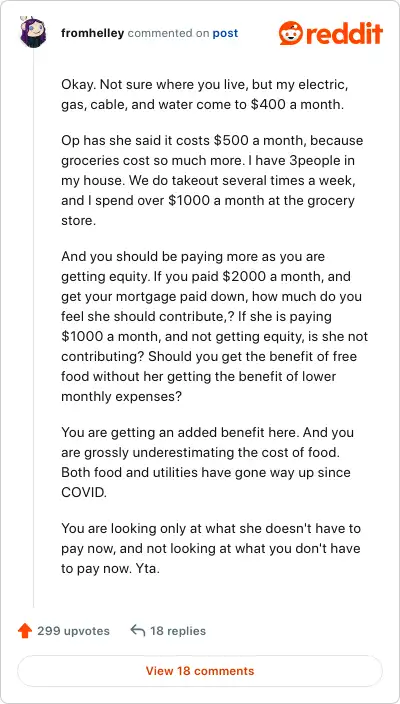Click the paragraph starting "Okay. Not sure"
Image resolution: width=400 pixels, height=704 pixels.
click(202, 95)
